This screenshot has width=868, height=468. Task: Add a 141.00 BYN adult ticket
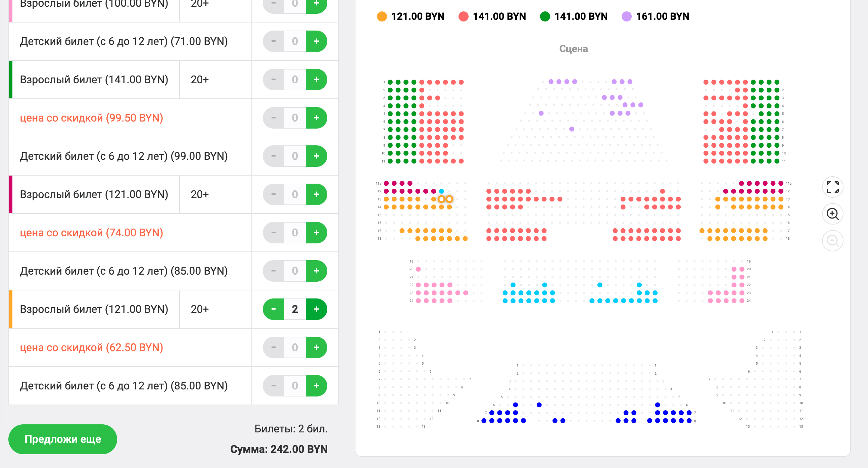click(316, 80)
